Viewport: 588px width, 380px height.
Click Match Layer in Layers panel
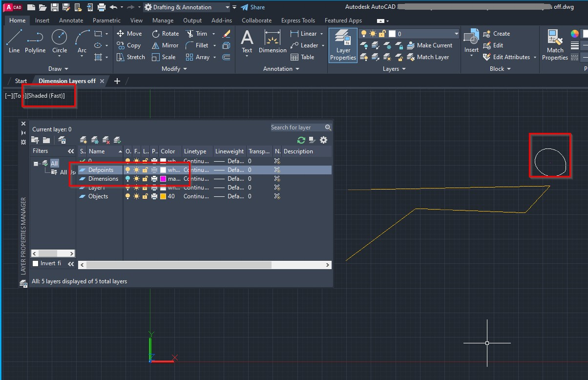click(428, 57)
